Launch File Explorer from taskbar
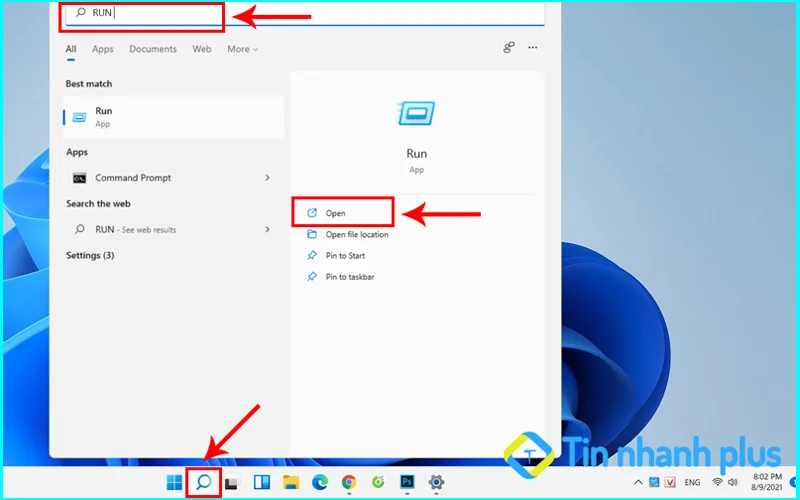Viewport: 800px width, 500px height. point(291,482)
